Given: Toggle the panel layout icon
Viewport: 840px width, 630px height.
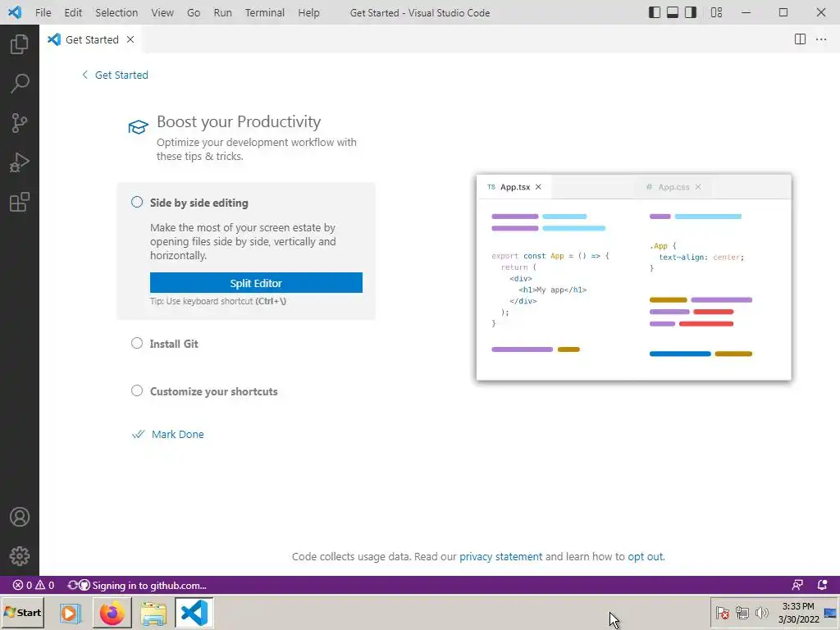Looking at the screenshot, I should (x=673, y=12).
